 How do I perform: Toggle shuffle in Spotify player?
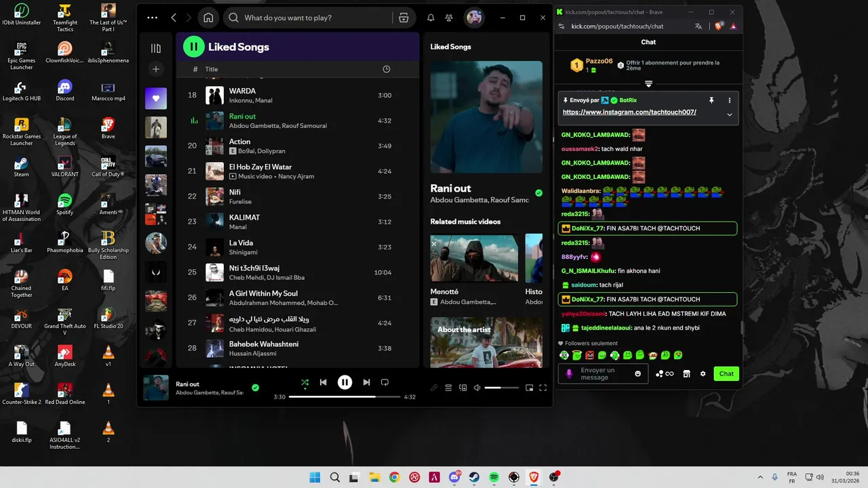tap(305, 382)
